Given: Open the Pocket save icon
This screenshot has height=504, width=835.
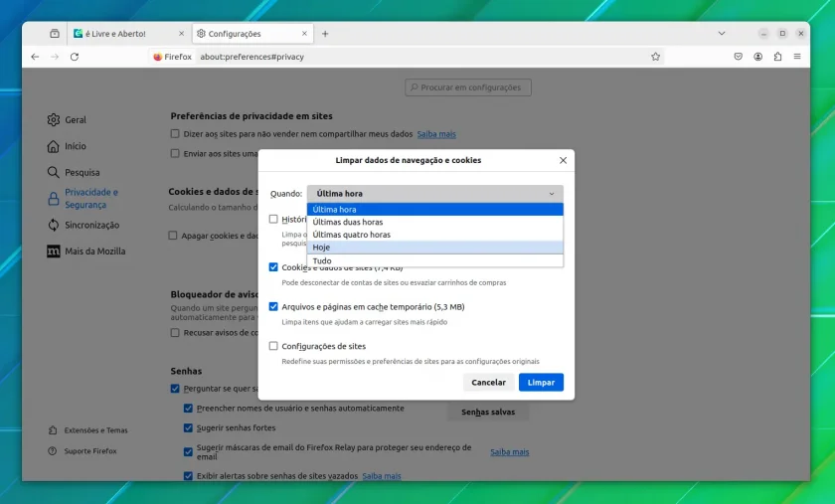Looking at the screenshot, I should click(x=738, y=57).
